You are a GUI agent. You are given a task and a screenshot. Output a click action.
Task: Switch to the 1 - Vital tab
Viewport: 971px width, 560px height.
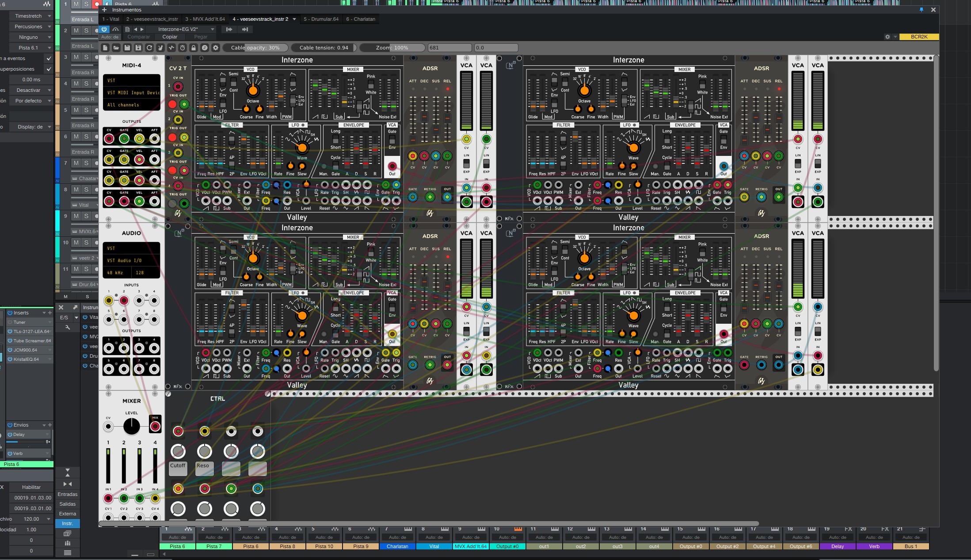[x=110, y=19]
